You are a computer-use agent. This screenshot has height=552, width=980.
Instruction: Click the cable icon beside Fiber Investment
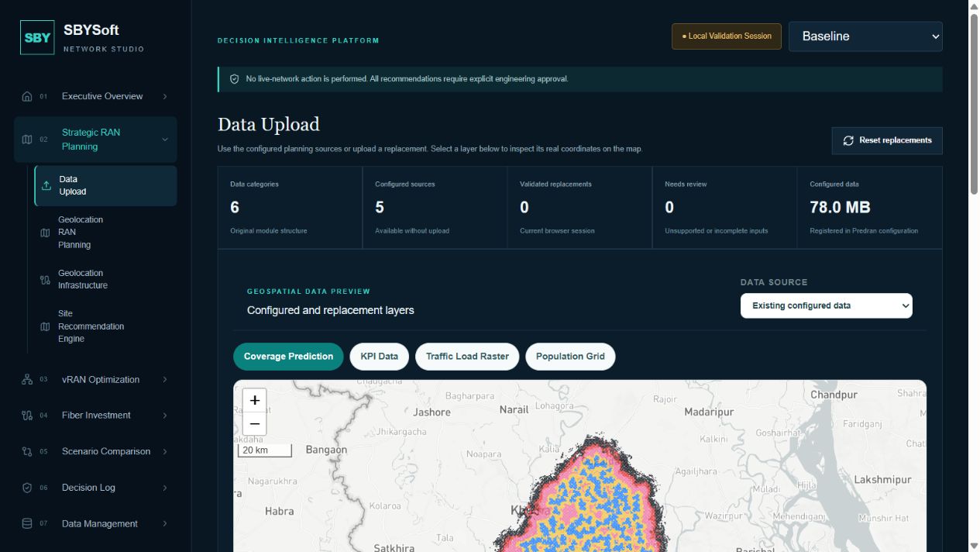27,416
